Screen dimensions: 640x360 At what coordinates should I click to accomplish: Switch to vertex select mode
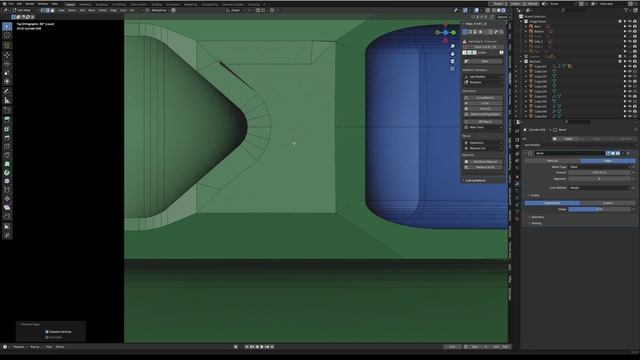(43, 10)
